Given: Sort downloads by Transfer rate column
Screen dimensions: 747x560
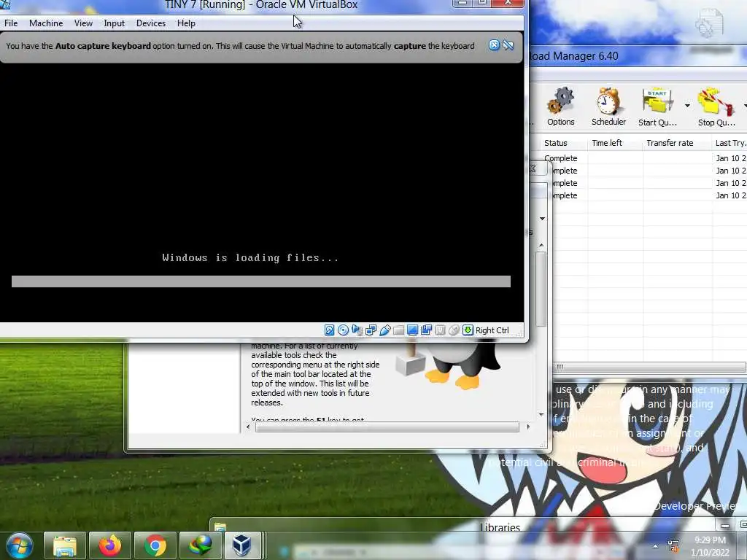Looking at the screenshot, I should pyautogui.click(x=677, y=143).
